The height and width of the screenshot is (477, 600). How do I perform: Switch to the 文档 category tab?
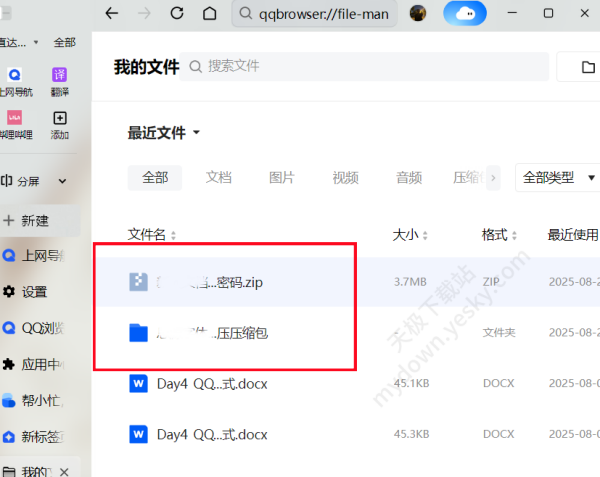[218, 178]
